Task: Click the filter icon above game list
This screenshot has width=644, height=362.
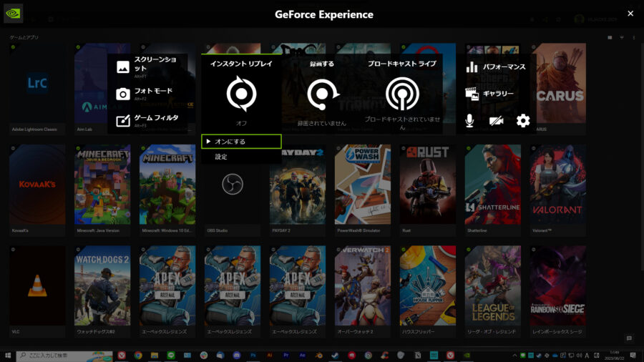Action: pyautogui.click(x=622, y=37)
